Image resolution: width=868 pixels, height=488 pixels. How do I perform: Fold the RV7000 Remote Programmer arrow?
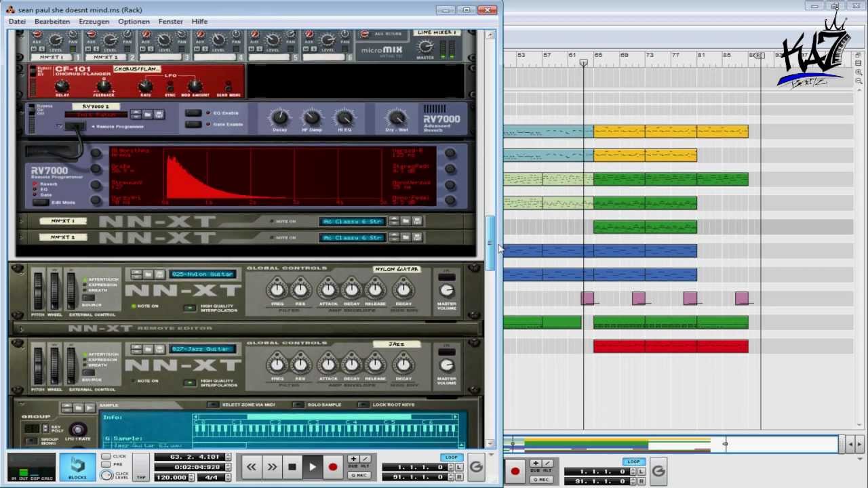pyautogui.click(x=60, y=126)
